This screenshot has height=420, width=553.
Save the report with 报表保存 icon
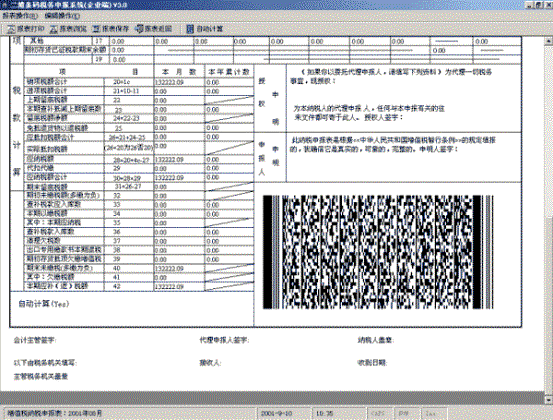pos(111,29)
